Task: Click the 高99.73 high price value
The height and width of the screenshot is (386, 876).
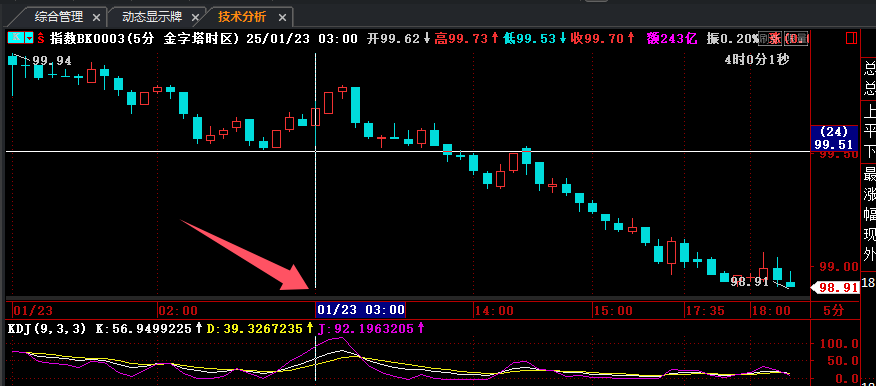Action: click(x=461, y=39)
